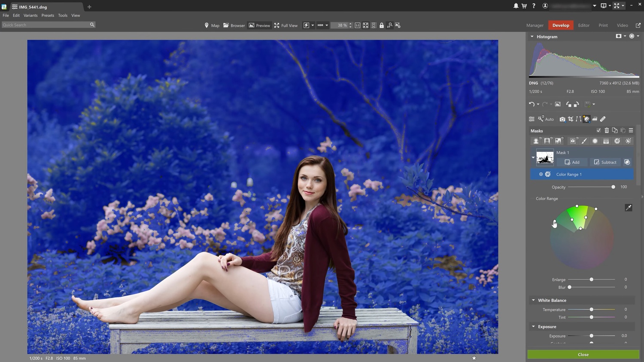Select the bandage retouching tool icon

click(603, 119)
